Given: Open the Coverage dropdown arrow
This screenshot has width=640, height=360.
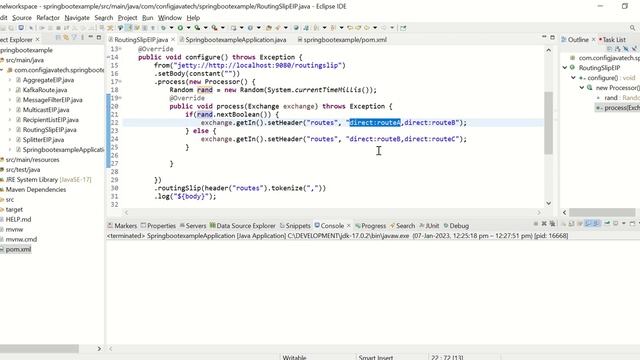Looking at the screenshot, I should [206, 28].
